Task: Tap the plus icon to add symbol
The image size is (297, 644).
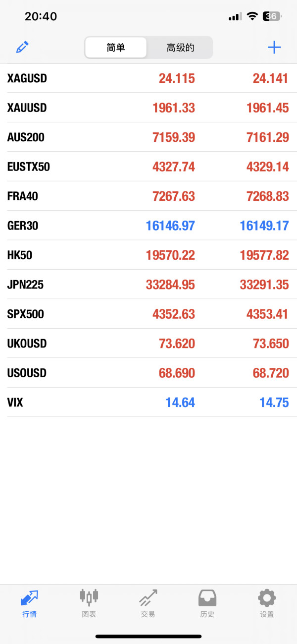Action: 274,48
